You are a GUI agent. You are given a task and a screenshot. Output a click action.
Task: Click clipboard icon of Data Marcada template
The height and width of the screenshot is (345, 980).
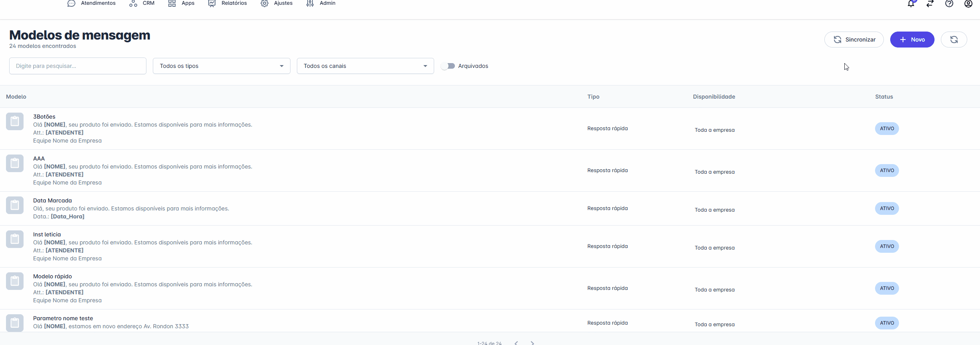tap(15, 205)
